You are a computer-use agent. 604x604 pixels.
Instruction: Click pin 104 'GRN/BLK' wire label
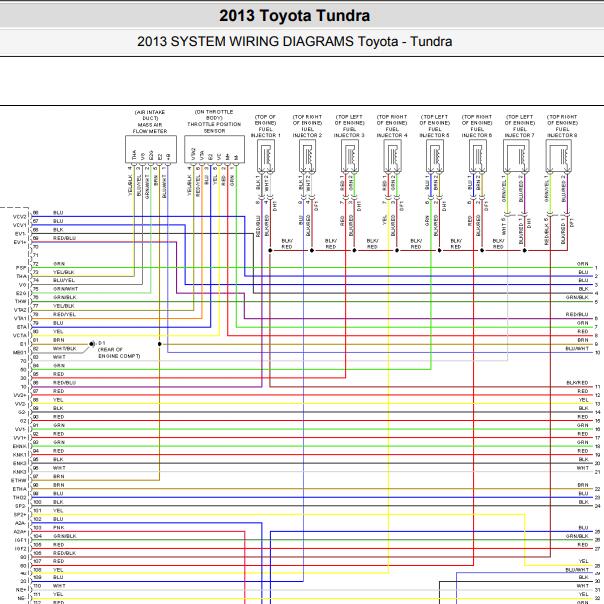click(65, 536)
